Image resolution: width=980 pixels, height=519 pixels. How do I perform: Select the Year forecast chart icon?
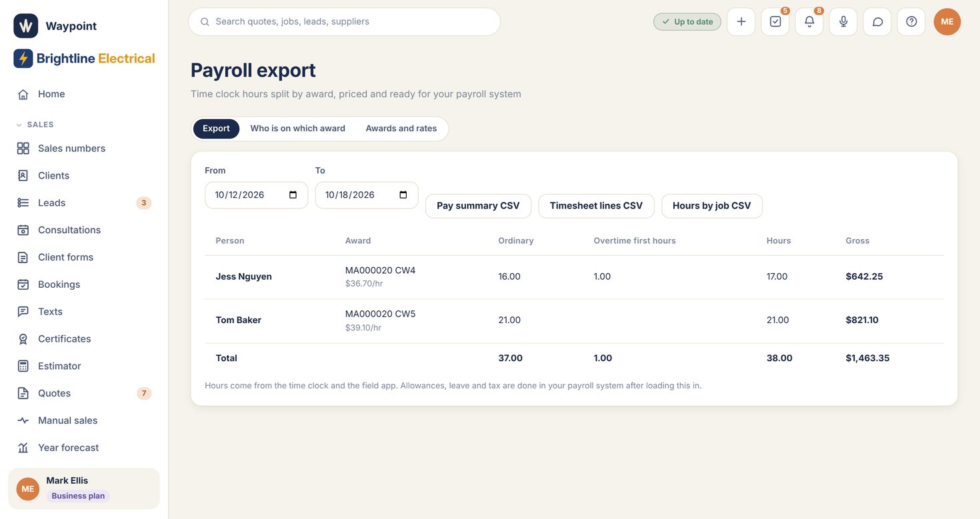[23, 448]
